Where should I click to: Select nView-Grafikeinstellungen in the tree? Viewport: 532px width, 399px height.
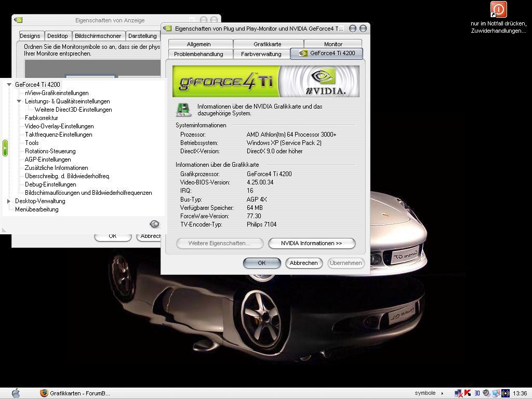pos(57,93)
